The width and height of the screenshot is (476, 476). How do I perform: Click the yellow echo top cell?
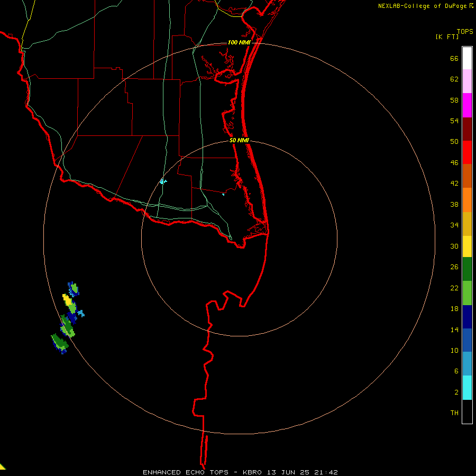pyautogui.click(x=67, y=299)
